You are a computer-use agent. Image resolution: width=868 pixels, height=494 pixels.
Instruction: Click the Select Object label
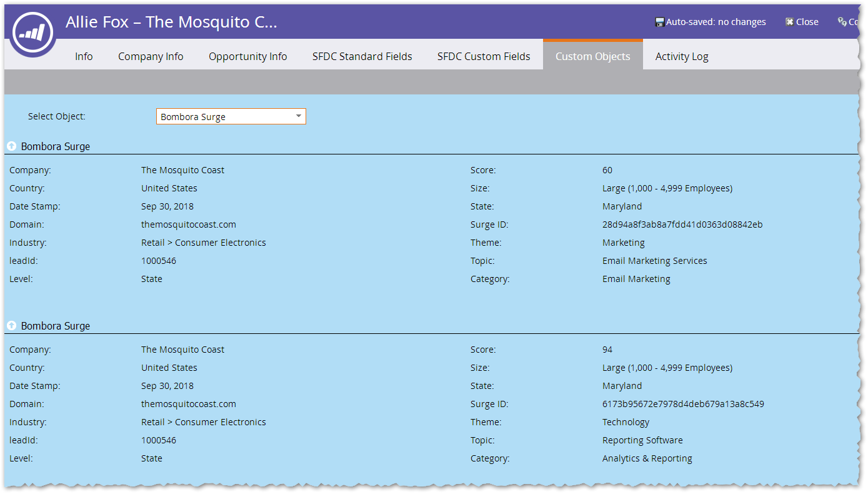(57, 116)
